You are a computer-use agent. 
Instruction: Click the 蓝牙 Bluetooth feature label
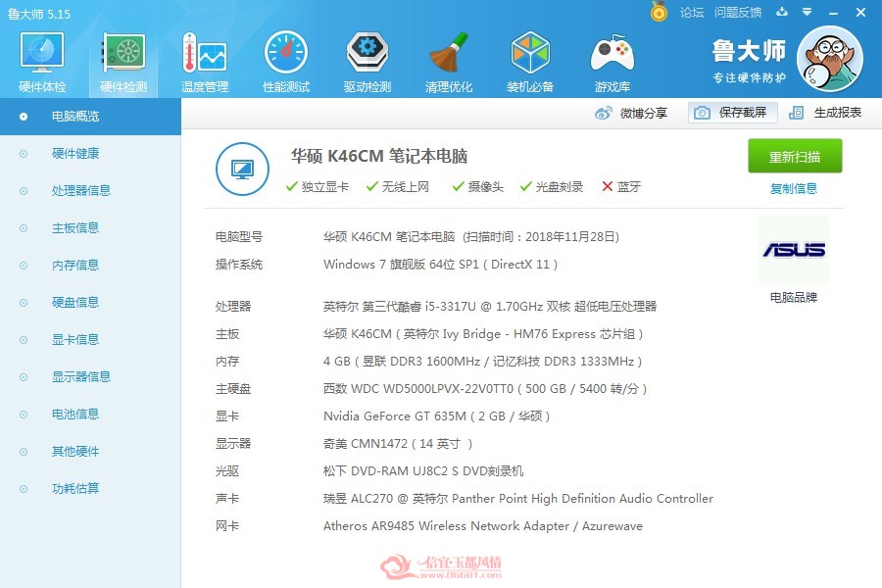[x=629, y=187]
